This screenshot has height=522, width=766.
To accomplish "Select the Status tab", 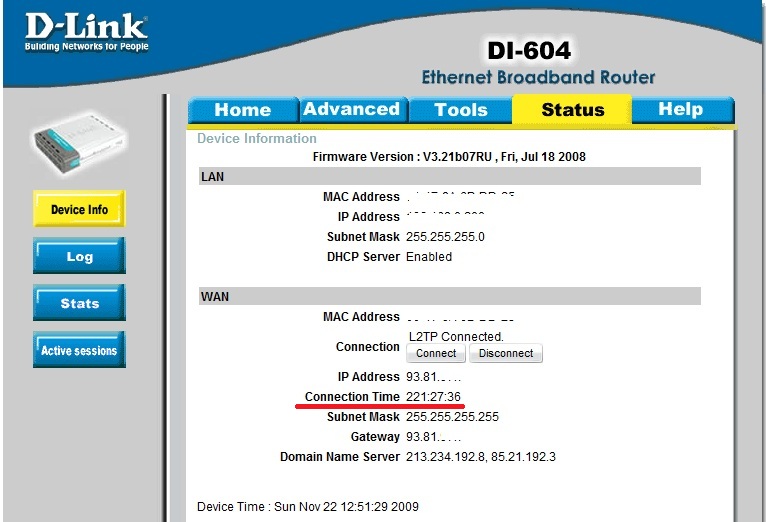I will tap(572, 109).
